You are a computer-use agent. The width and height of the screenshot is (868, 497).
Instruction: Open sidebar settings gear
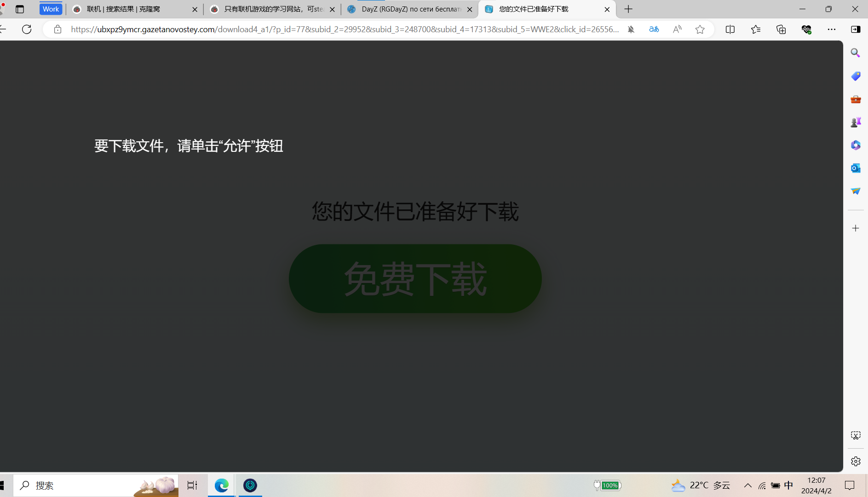856,461
